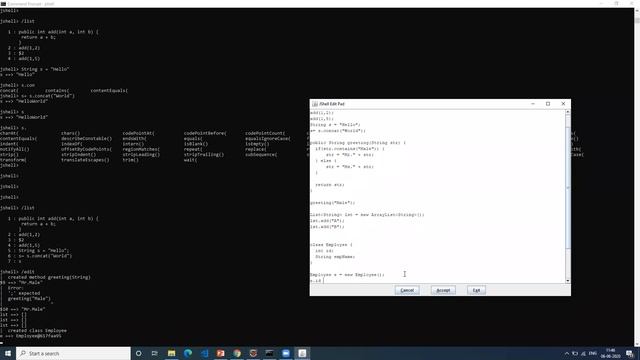Click the 'greeting("Male");' line in Edit Pad
This screenshot has width=640, height=360.
333,202
